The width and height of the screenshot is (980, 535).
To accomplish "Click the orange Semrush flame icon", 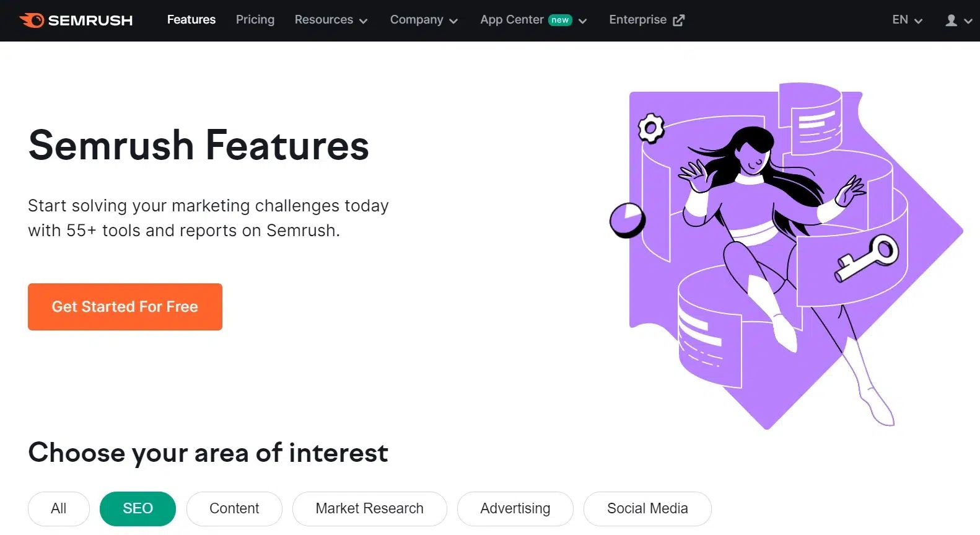I will click(x=31, y=20).
